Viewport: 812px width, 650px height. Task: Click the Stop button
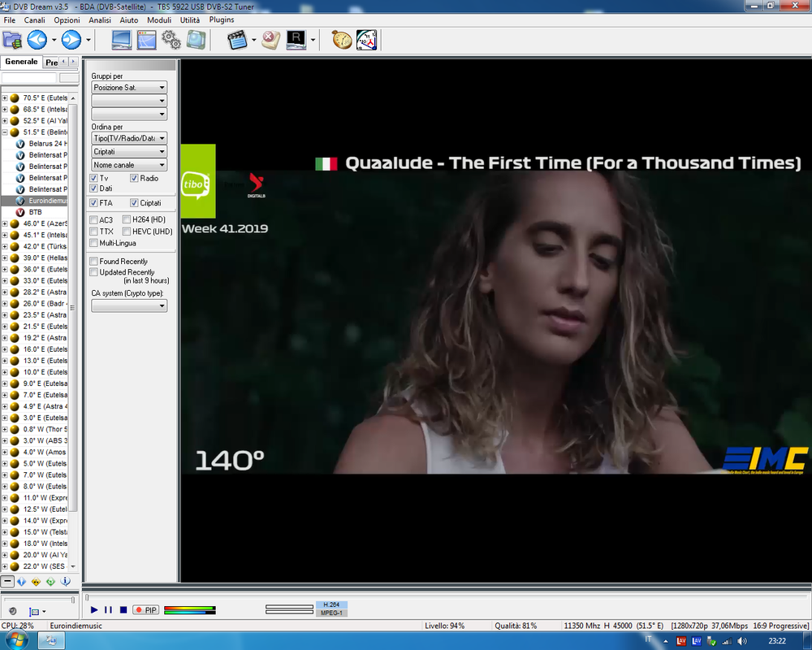[x=123, y=610]
